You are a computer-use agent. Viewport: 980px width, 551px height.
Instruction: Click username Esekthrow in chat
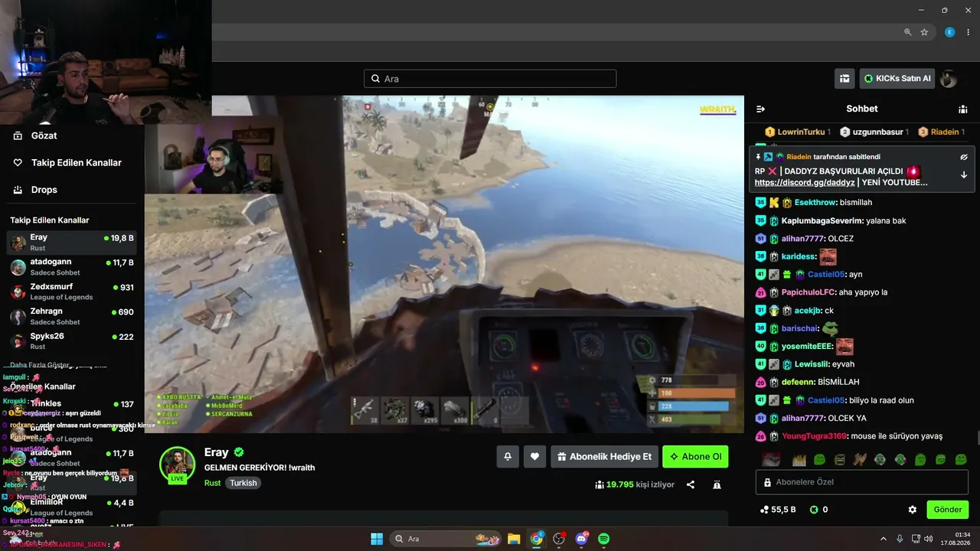coord(815,203)
